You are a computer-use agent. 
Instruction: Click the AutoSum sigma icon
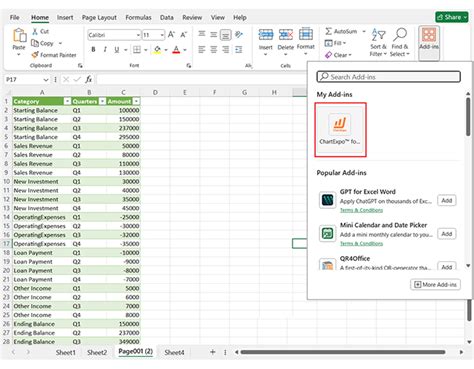coord(328,31)
